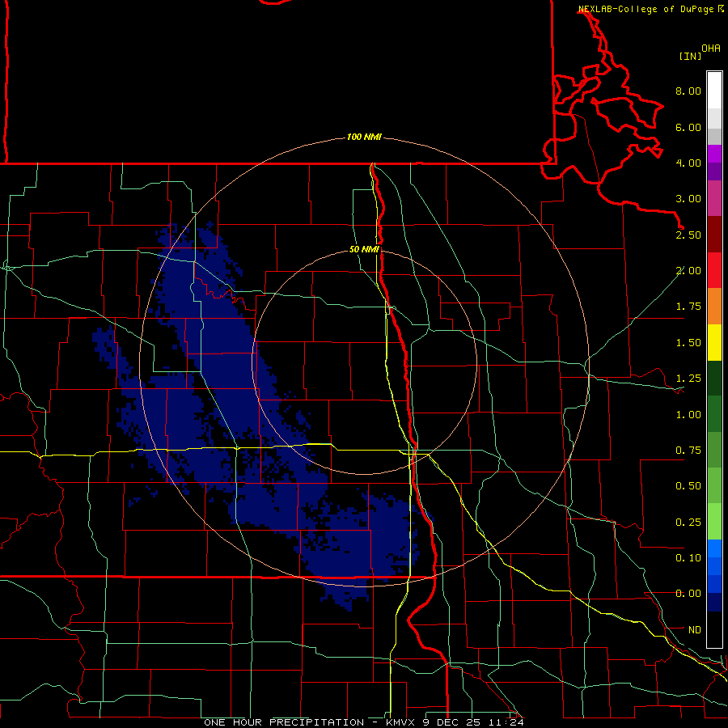The width and height of the screenshot is (728, 728).
Task: Pick the white swatch at top of legend
Action: point(714,91)
